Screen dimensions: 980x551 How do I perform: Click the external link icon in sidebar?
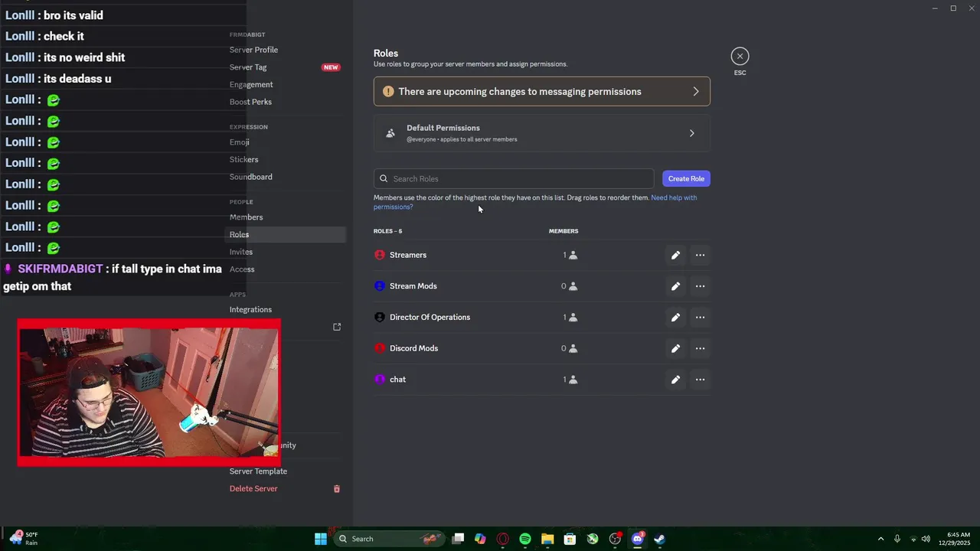337,327
